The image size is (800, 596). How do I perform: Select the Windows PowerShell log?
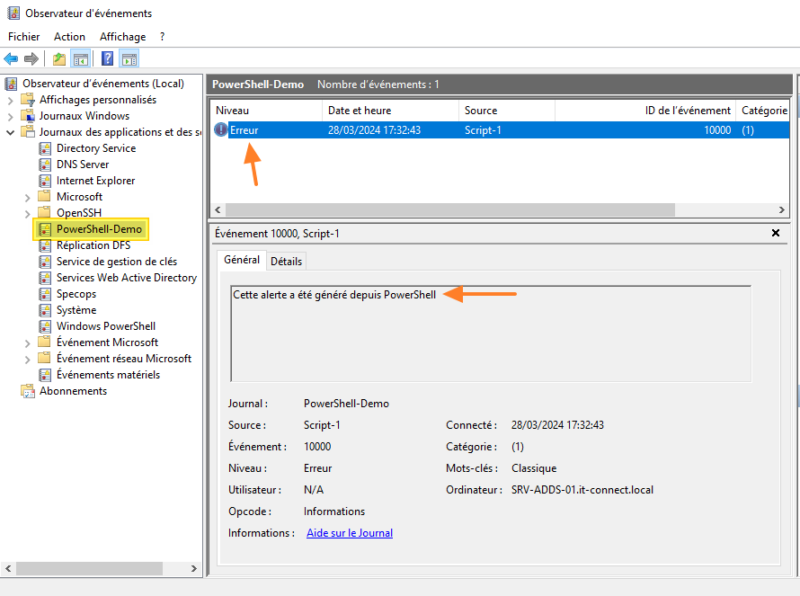[x=105, y=326]
